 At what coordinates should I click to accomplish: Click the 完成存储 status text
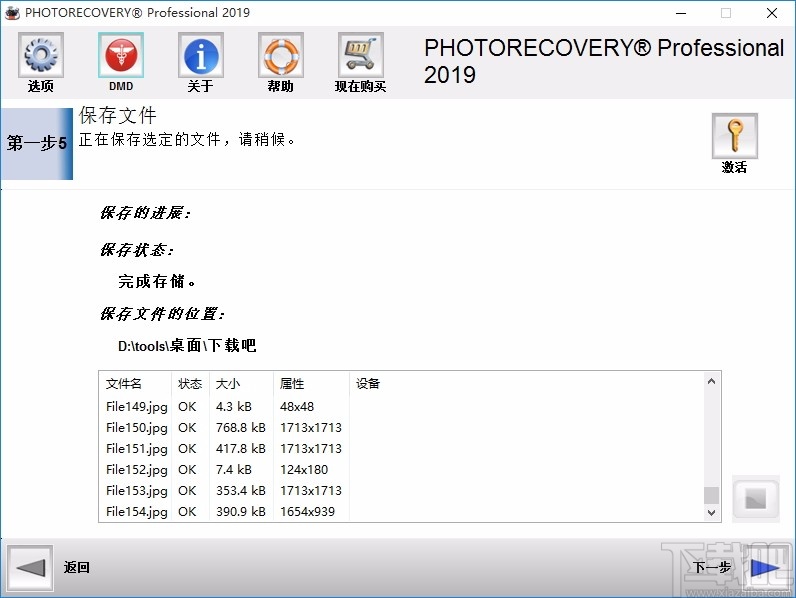156,281
